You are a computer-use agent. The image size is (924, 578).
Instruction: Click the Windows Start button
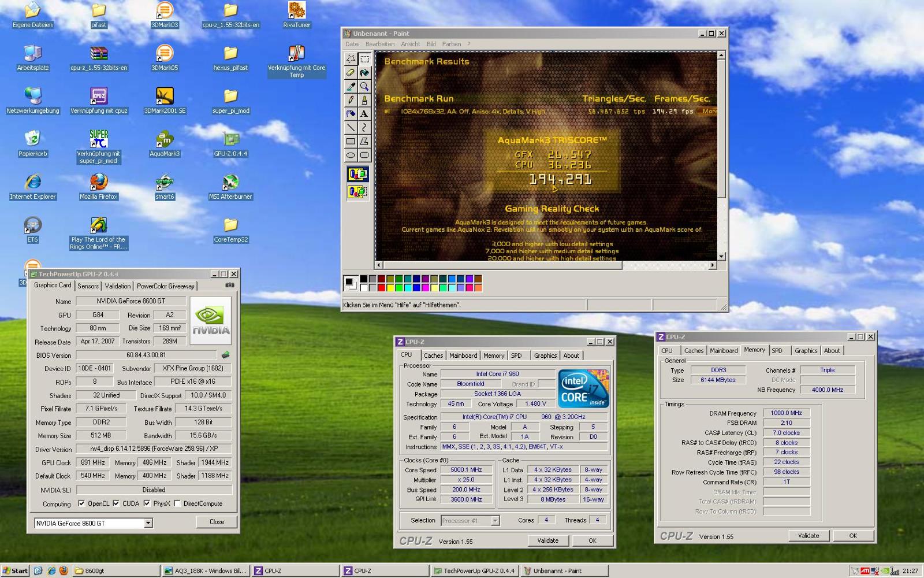point(15,570)
